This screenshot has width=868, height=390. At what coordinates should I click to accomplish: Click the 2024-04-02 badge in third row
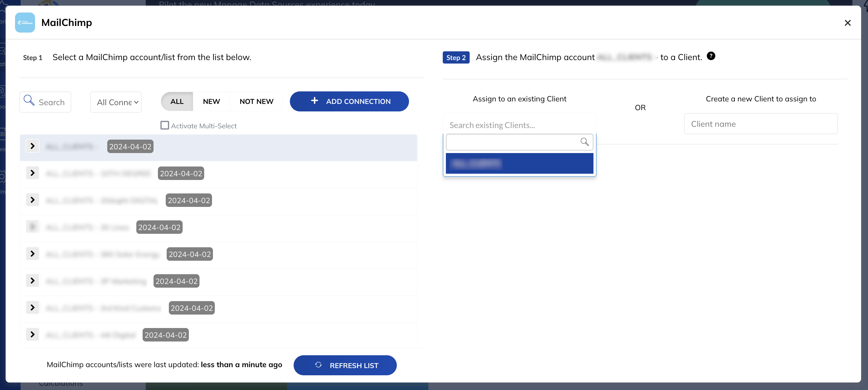(189, 200)
